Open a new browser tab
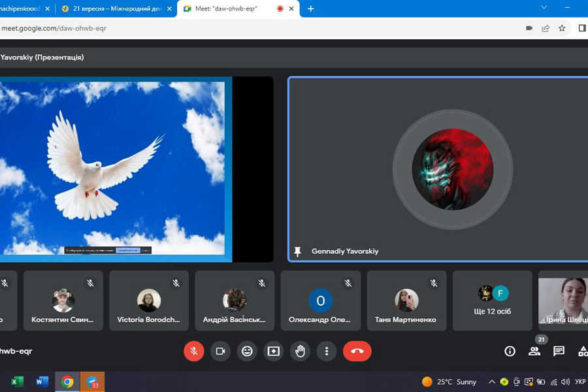The width and height of the screenshot is (588, 392). [x=310, y=8]
